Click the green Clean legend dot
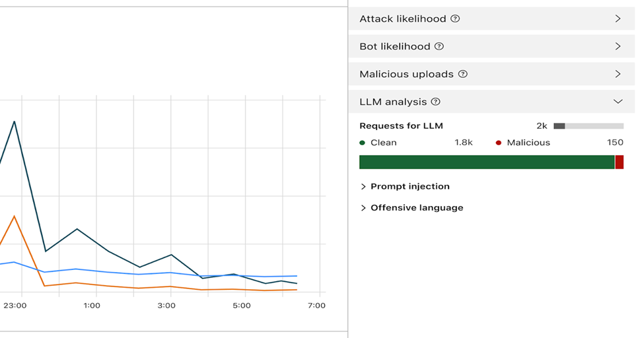The height and width of the screenshot is (338, 644). [363, 143]
